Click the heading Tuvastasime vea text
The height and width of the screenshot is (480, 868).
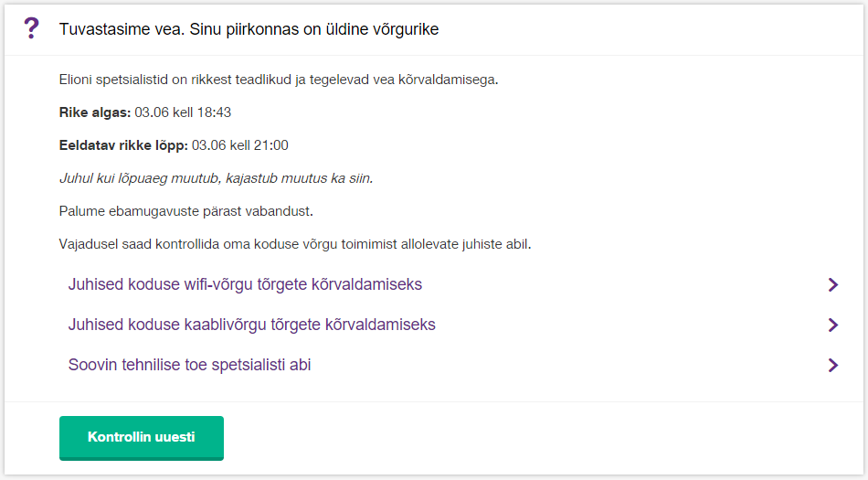249,29
